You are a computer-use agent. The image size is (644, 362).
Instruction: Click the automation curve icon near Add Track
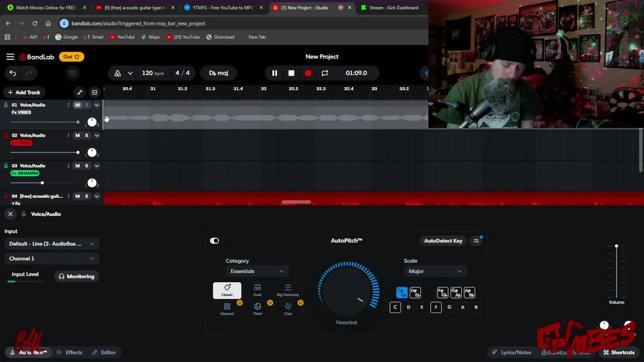coord(79,93)
